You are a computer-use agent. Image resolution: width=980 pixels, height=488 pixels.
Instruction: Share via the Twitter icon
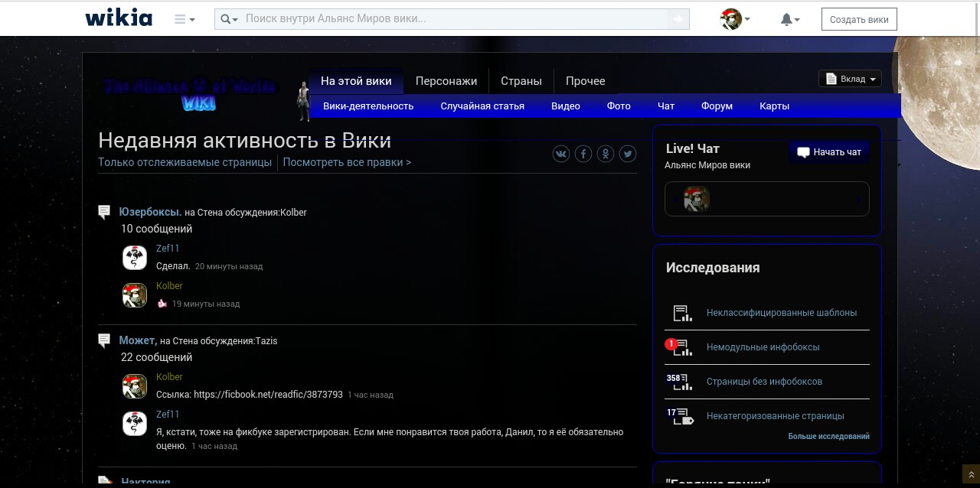628,154
